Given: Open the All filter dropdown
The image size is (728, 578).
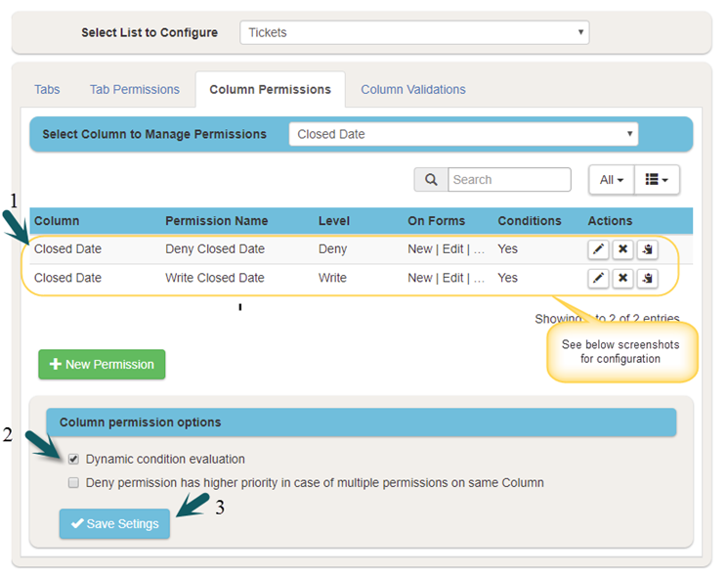Looking at the screenshot, I should point(611,180).
